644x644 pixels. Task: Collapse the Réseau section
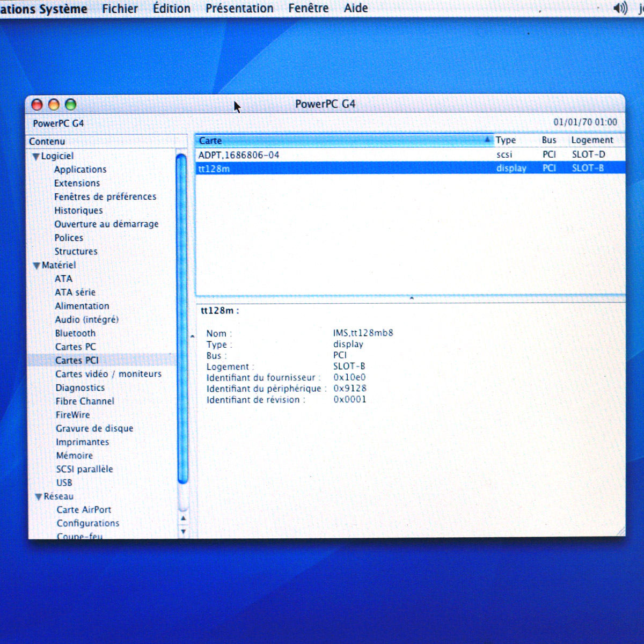(x=38, y=497)
